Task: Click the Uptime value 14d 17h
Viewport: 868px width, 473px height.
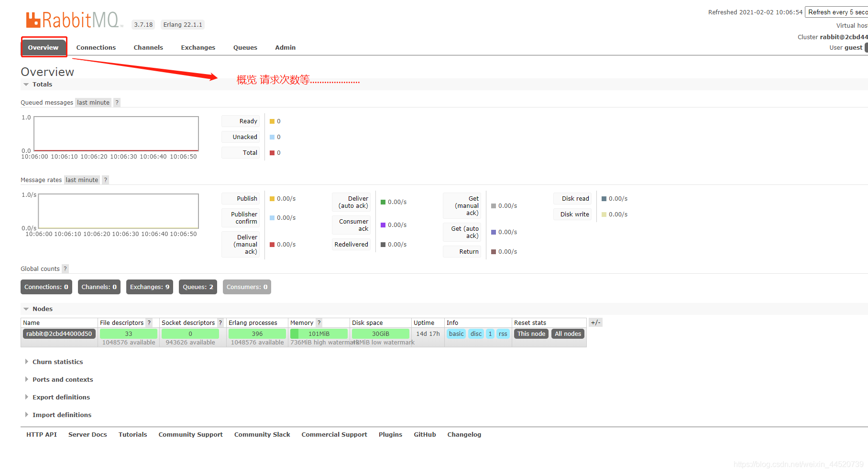Action: click(428, 333)
